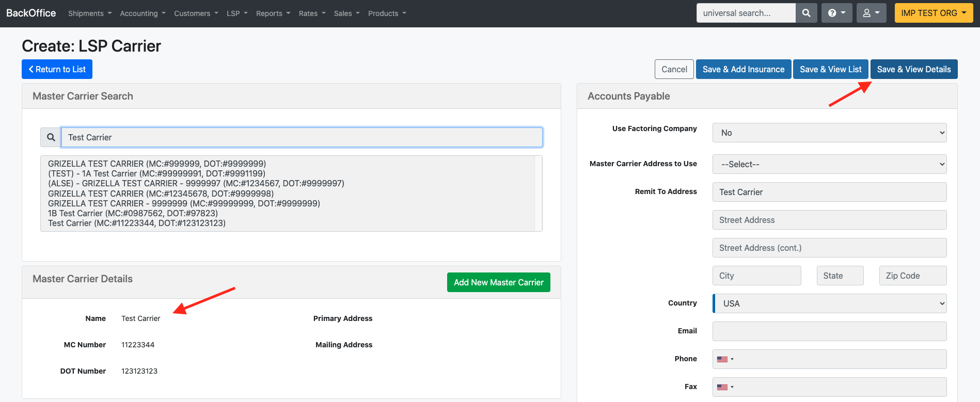Open the user profile icon menu
Viewport: 980px width, 402px height.
click(x=871, y=13)
